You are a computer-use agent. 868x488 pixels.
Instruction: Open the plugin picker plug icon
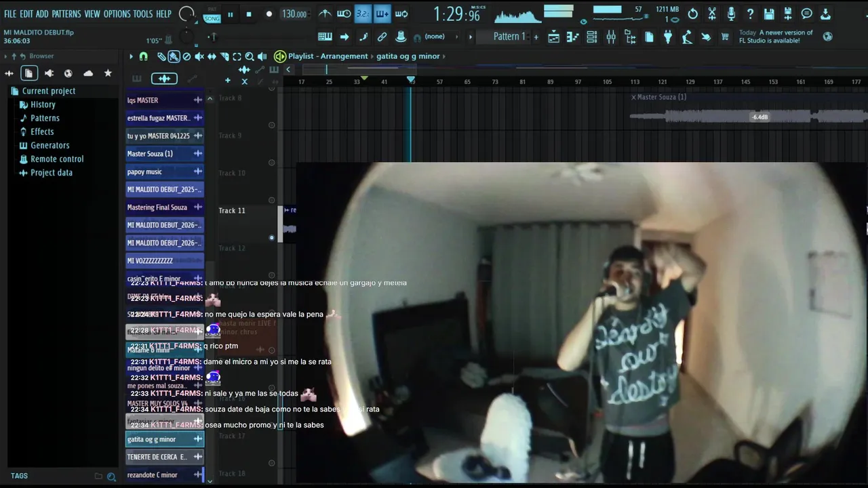tap(668, 37)
